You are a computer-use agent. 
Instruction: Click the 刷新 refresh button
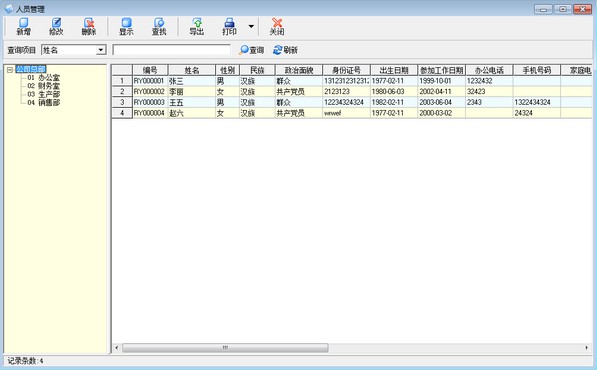click(285, 50)
